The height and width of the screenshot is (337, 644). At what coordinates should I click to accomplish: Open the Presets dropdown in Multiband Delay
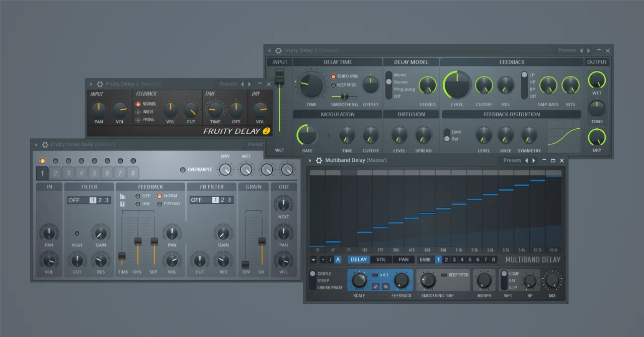512,160
